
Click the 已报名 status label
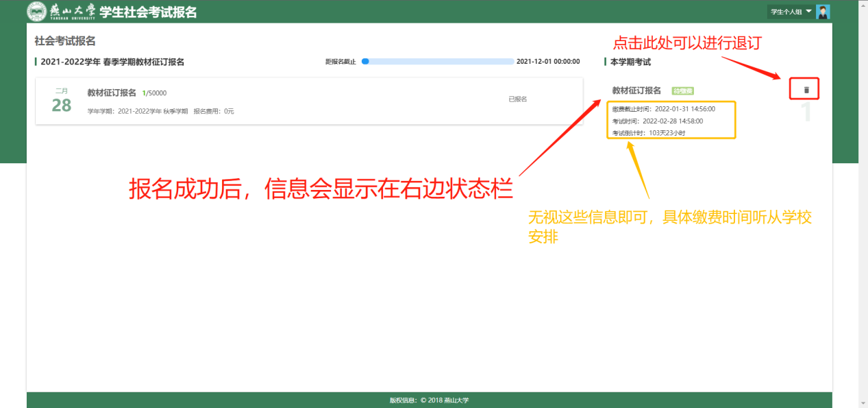coord(517,99)
